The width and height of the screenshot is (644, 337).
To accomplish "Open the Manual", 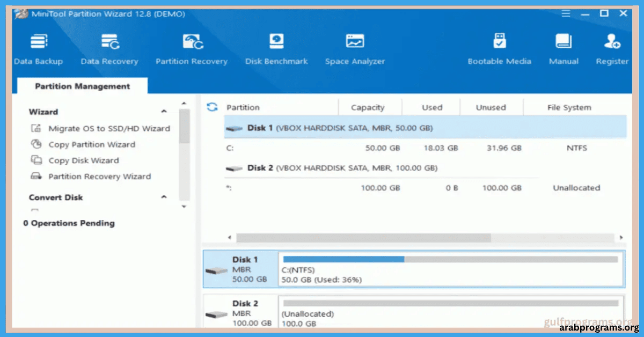I will pos(563,49).
